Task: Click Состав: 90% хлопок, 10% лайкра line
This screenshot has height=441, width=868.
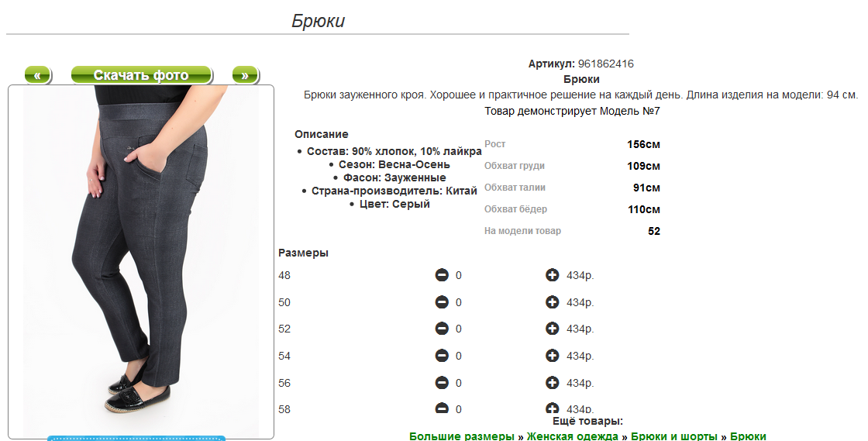Action: click(x=394, y=152)
